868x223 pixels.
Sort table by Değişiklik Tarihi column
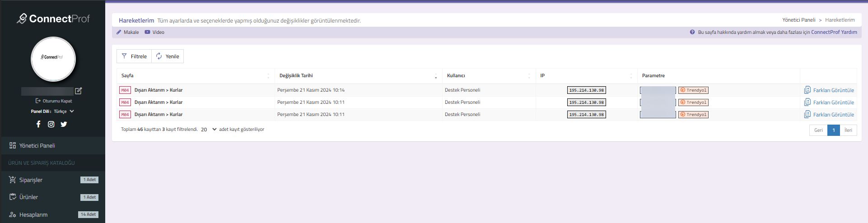(296, 76)
